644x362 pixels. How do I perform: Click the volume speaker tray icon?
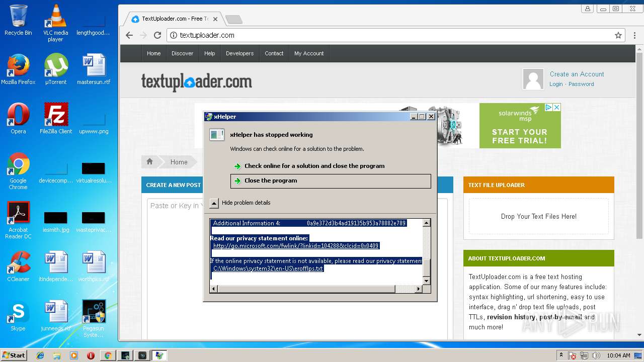(x=597, y=355)
